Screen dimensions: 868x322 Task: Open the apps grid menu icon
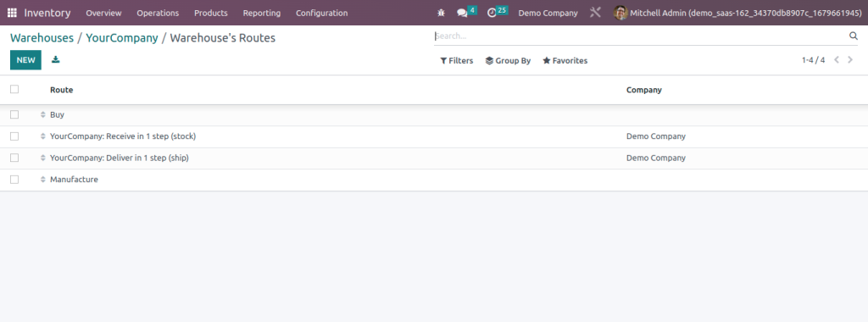[x=12, y=13]
